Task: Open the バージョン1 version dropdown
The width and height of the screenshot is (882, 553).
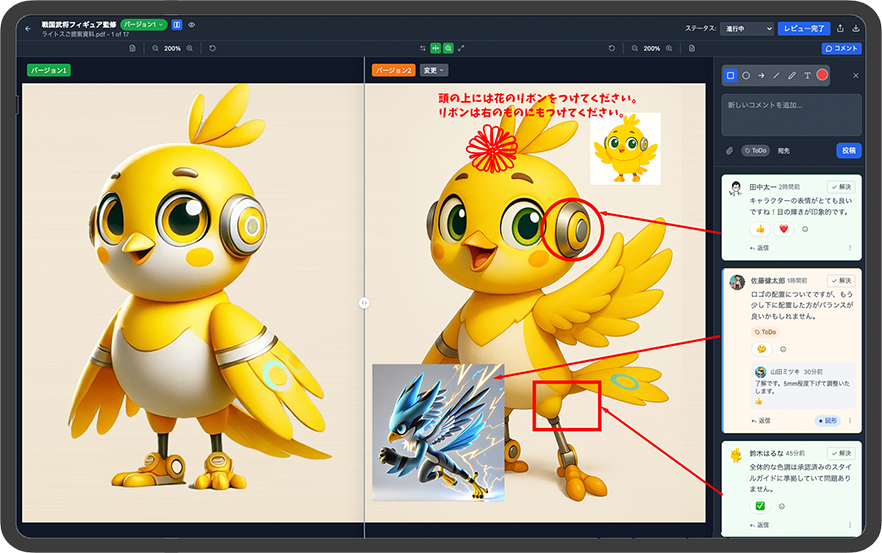Action: point(143,24)
